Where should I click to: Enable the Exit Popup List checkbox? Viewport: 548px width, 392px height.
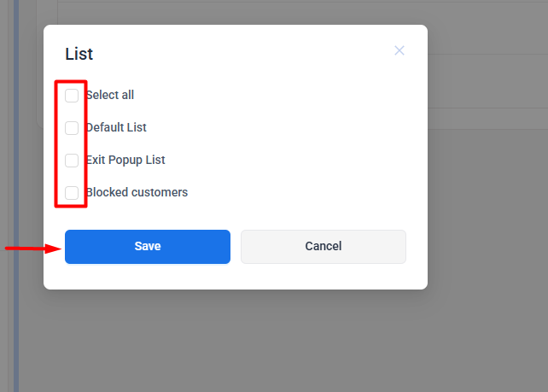pyautogui.click(x=72, y=161)
